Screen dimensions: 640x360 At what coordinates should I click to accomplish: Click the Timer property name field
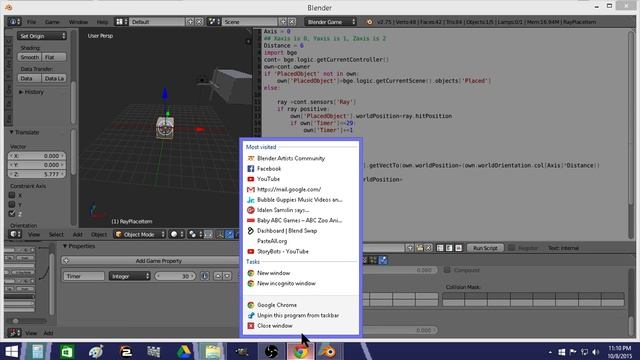[84, 276]
